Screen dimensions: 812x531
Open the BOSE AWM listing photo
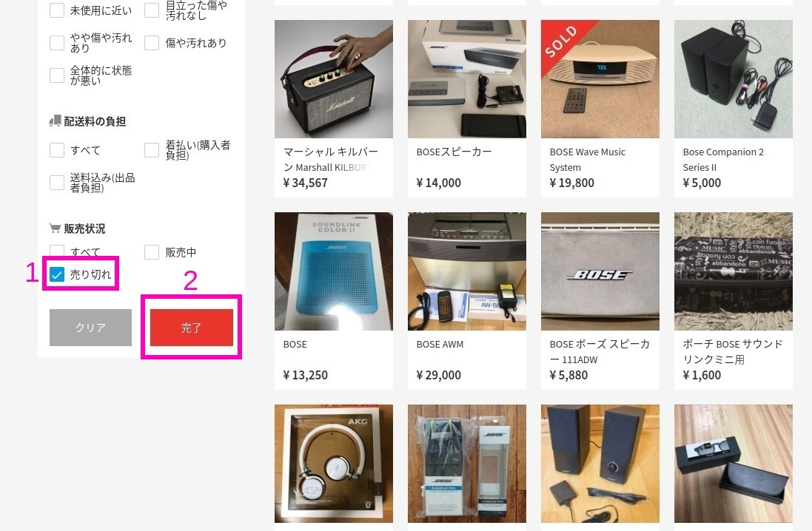pos(467,271)
